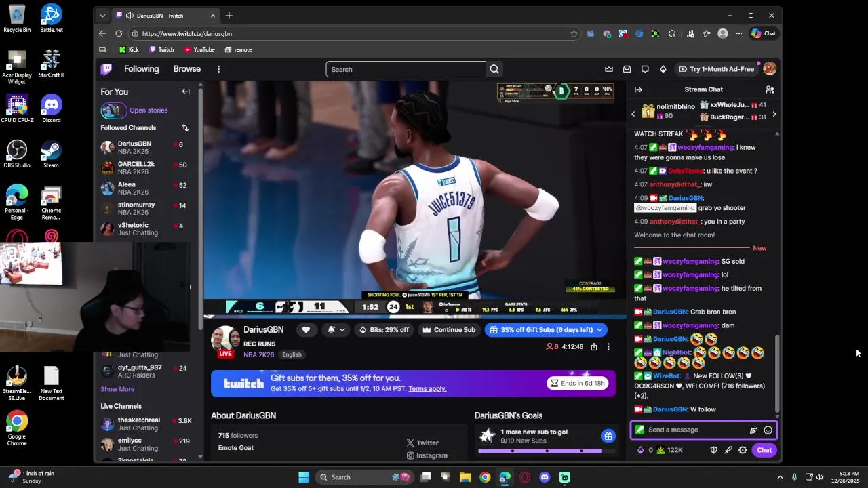Screen dimensions: 868x488
Task: Open the emote picker smiley icon
Action: tap(768, 430)
